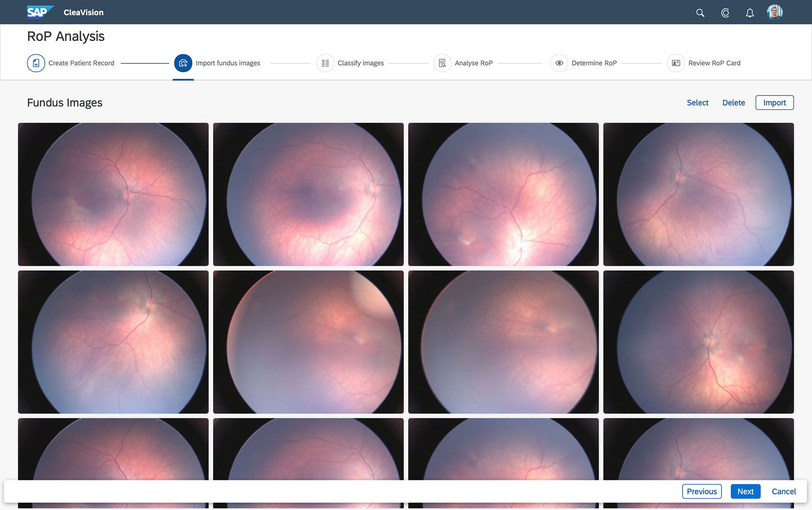Click the Delete link
This screenshot has width=812, height=510.
coord(733,103)
